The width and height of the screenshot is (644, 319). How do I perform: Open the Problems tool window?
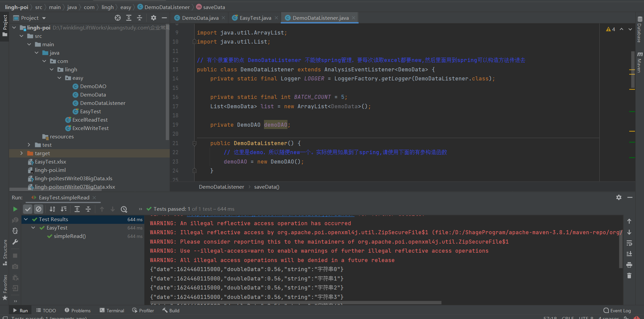click(77, 311)
